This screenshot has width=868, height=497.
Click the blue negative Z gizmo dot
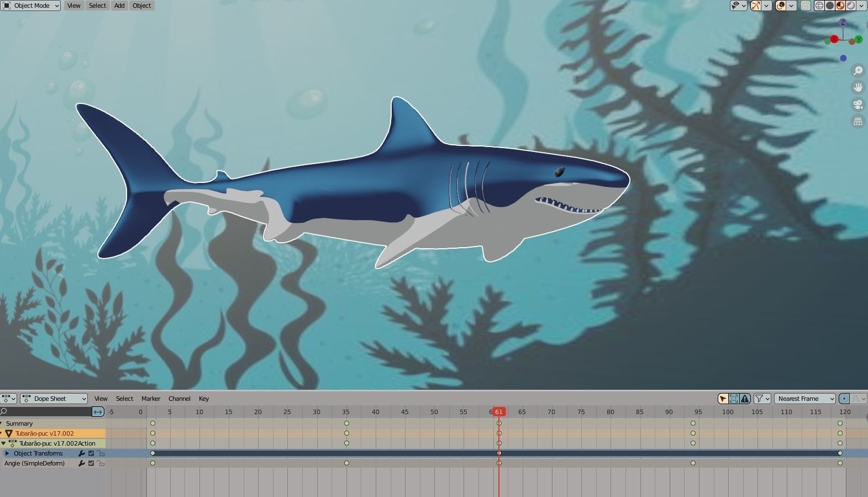[843, 58]
